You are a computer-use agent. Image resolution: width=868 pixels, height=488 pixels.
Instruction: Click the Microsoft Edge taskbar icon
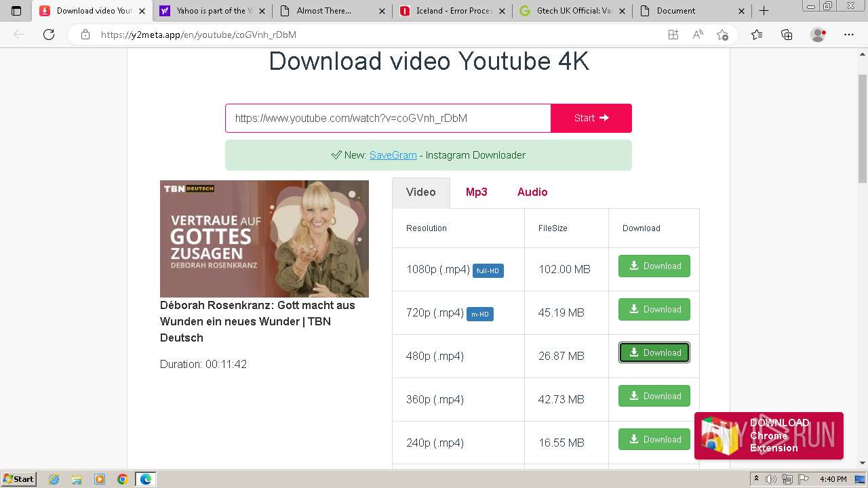146,479
